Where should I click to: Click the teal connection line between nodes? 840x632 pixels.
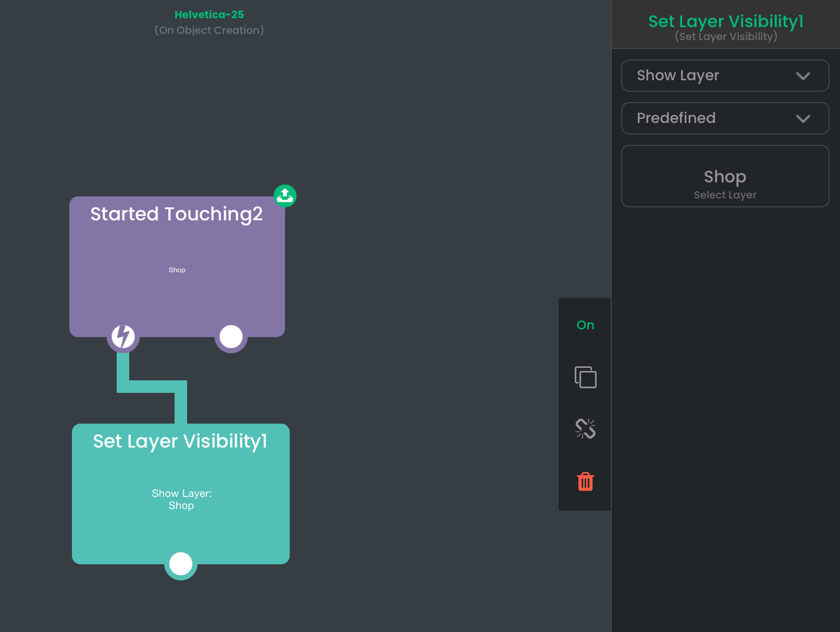pyautogui.click(x=152, y=387)
